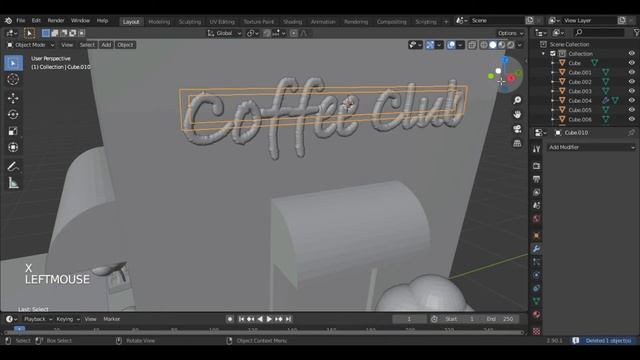
Task: Select the Transform tool
Action: pos(13,147)
